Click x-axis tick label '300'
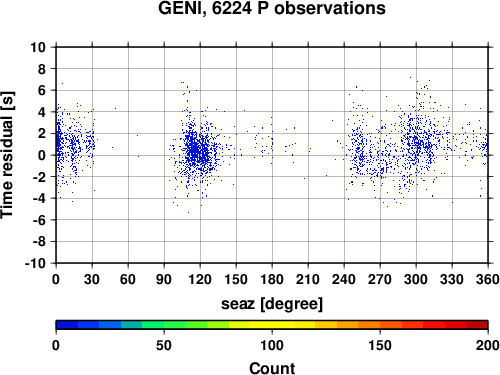This screenshot has height=375, width=500. [416, 279]
